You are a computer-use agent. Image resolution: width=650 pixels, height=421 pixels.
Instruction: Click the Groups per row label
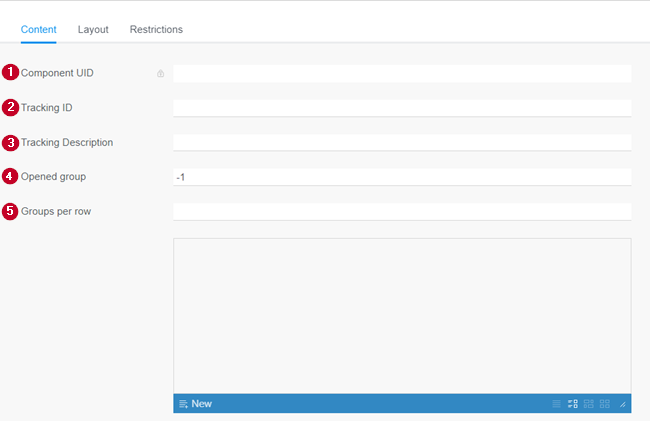point(56,211)
